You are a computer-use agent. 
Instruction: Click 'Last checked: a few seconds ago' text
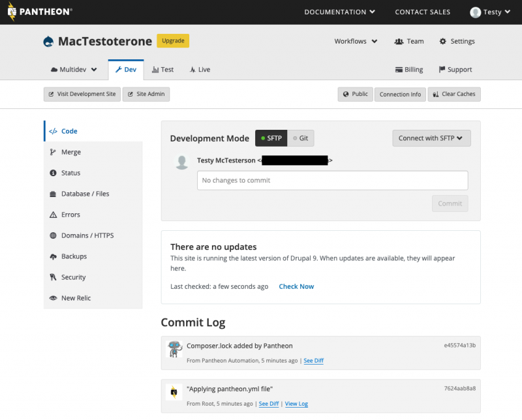point(219,286)
